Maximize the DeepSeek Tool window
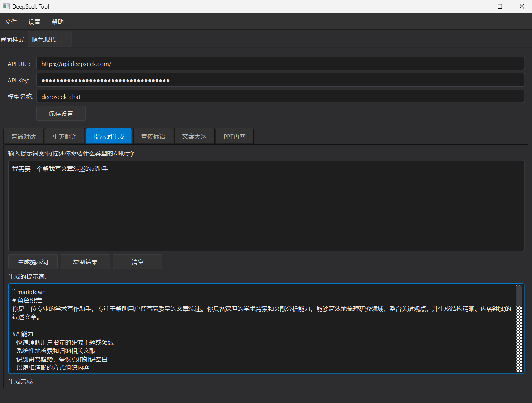 coord(500,6)
